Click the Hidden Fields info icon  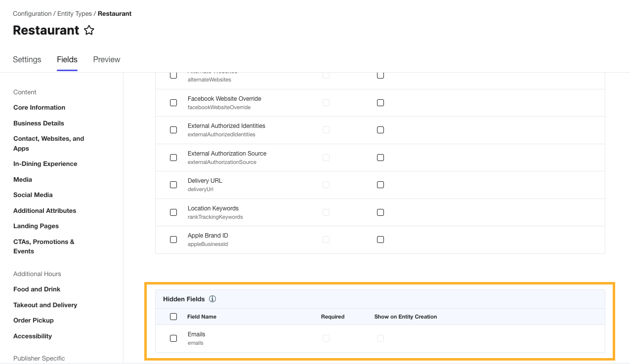(x=212, y=299)
